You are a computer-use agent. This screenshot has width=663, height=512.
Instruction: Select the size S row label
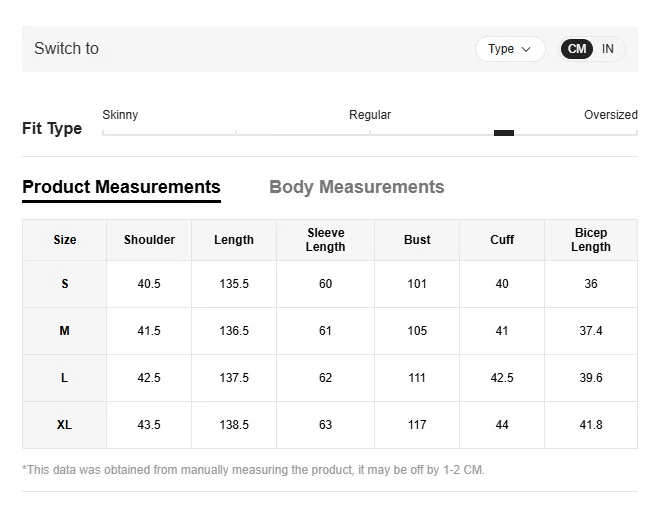65,284
